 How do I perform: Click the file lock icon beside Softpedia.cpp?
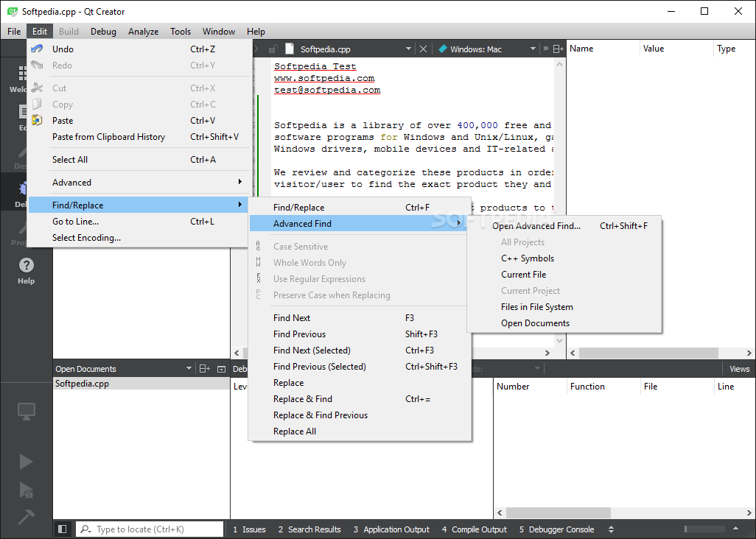point(273,49)
